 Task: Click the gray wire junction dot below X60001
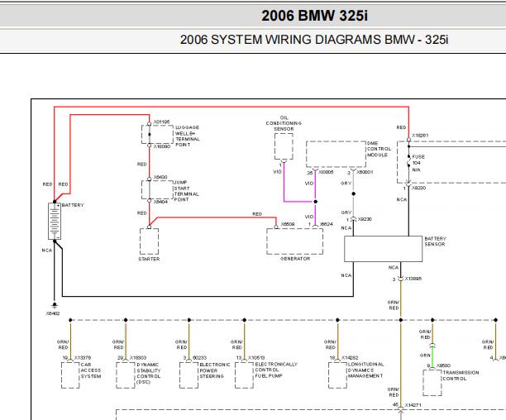coord(353,193)
